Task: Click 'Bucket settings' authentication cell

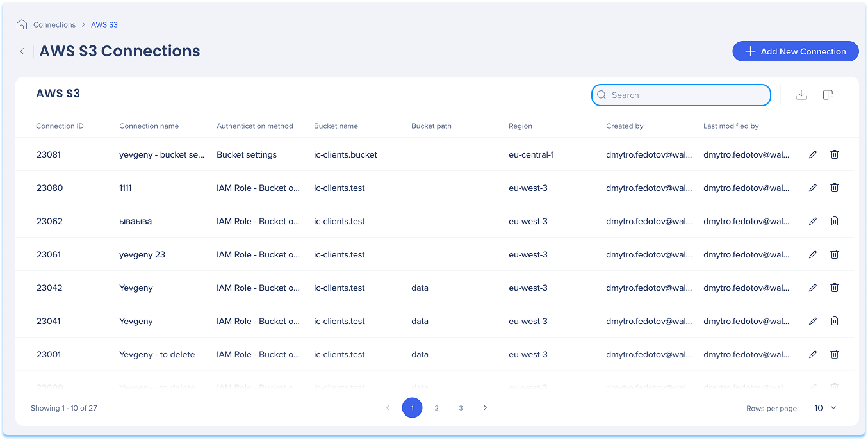Action: 247,154
